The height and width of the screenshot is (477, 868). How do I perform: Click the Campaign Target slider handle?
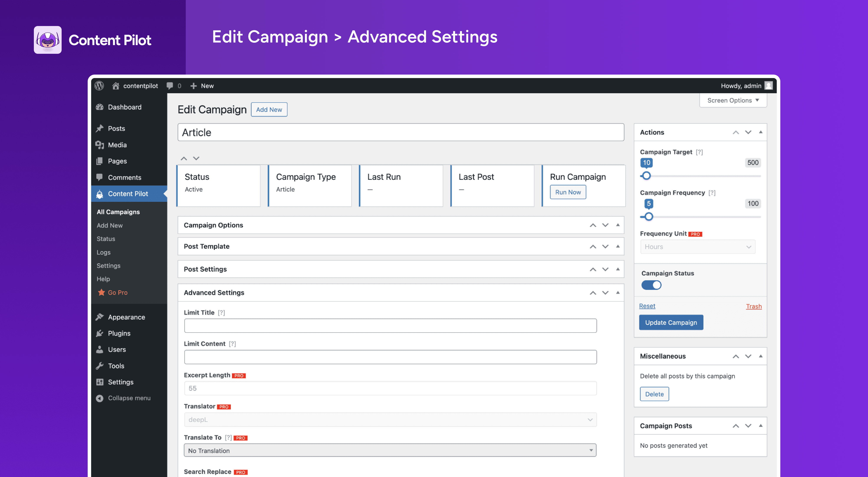(646, 176)
